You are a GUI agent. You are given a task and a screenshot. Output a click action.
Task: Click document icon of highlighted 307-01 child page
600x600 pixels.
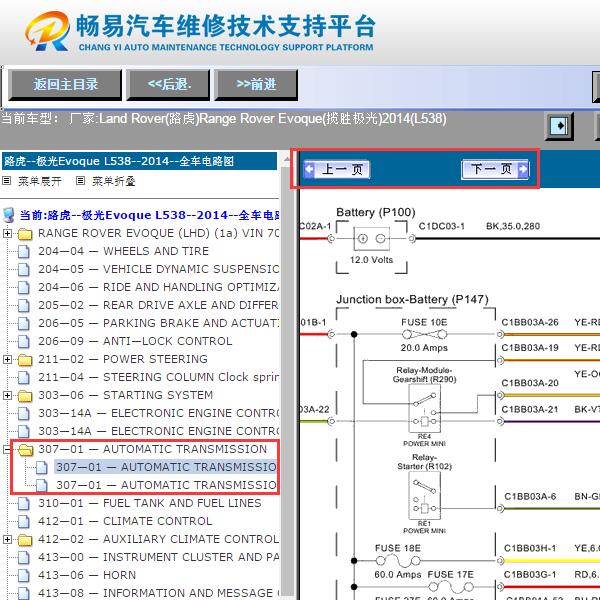click(42, 467)
